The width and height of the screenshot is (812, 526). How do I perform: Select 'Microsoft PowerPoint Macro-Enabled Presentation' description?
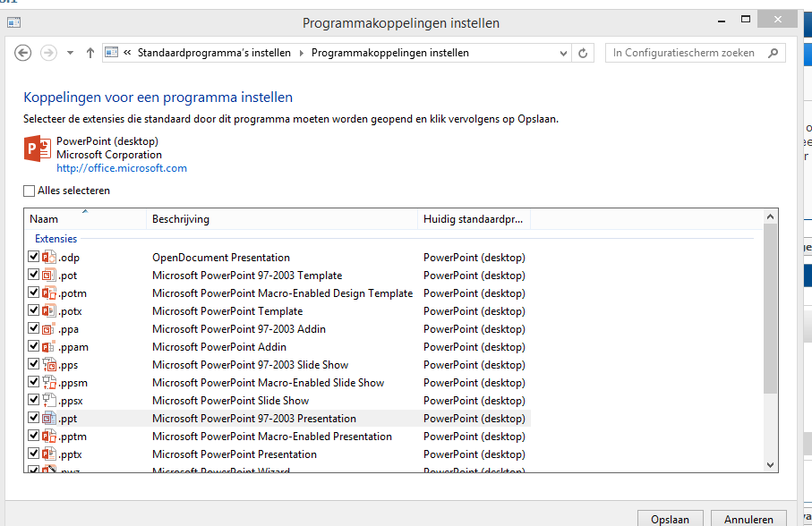[272, 436]
